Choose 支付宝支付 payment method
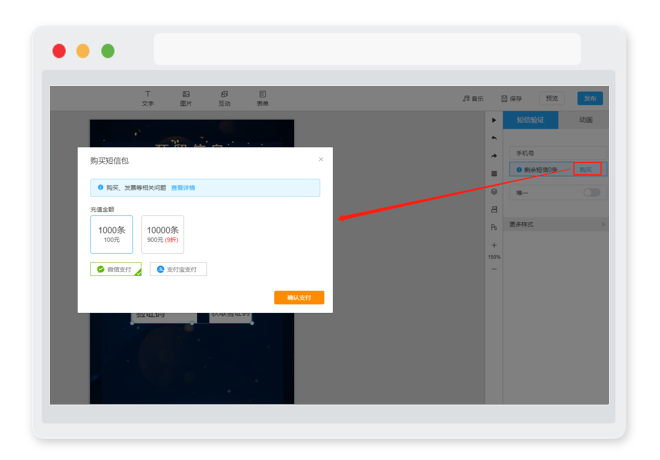This screenshot has width=660, height=460. click(178, 269)
